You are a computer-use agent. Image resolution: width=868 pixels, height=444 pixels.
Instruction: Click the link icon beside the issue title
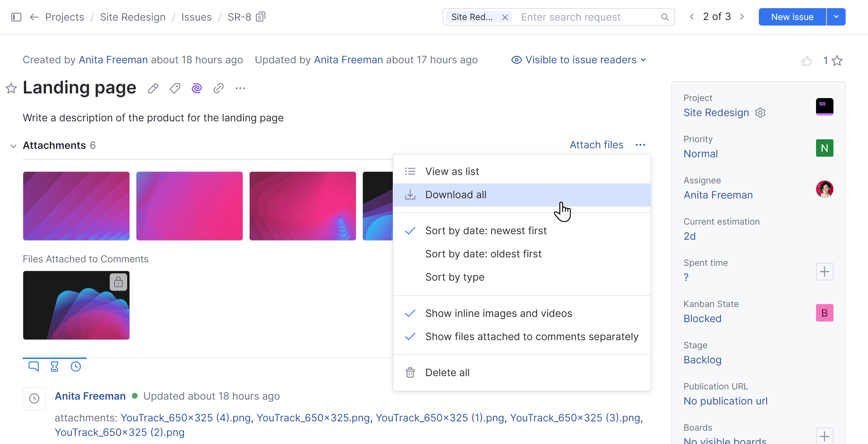(x=218, y=88)
